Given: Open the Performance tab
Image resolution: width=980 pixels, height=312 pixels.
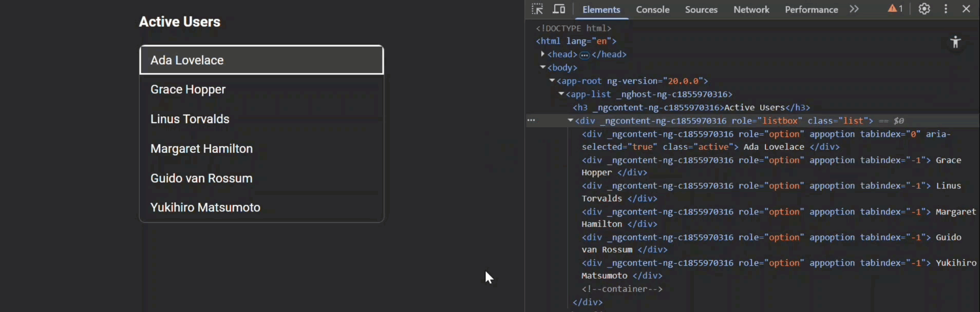Looking at the screenshot, I should pyautogui.click(x=812, y=10).
